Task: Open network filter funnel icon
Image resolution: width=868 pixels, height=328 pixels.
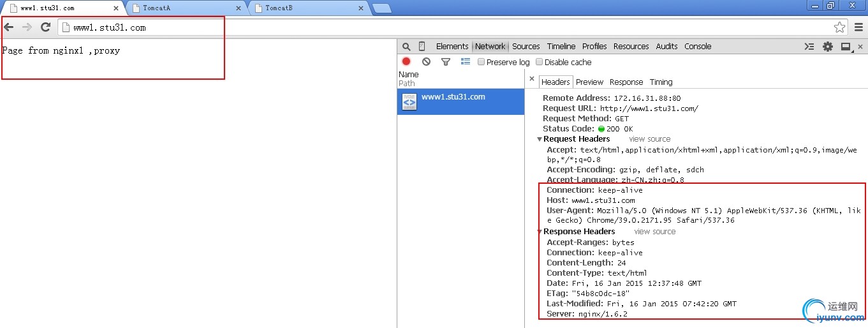Action: [x=446, y=62]
